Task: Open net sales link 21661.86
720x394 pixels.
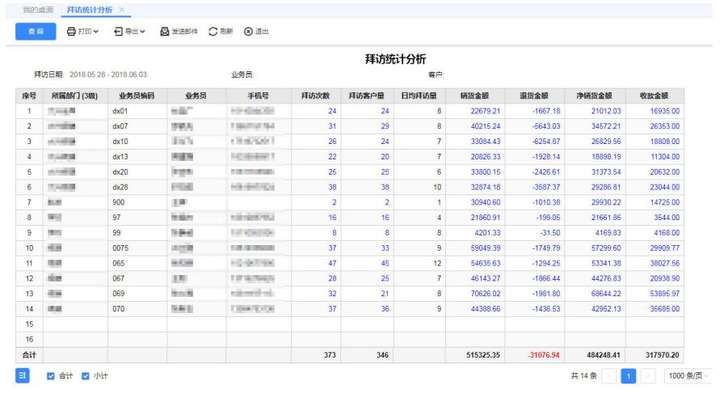Action: pyautogui.click(x=606, y=217)
